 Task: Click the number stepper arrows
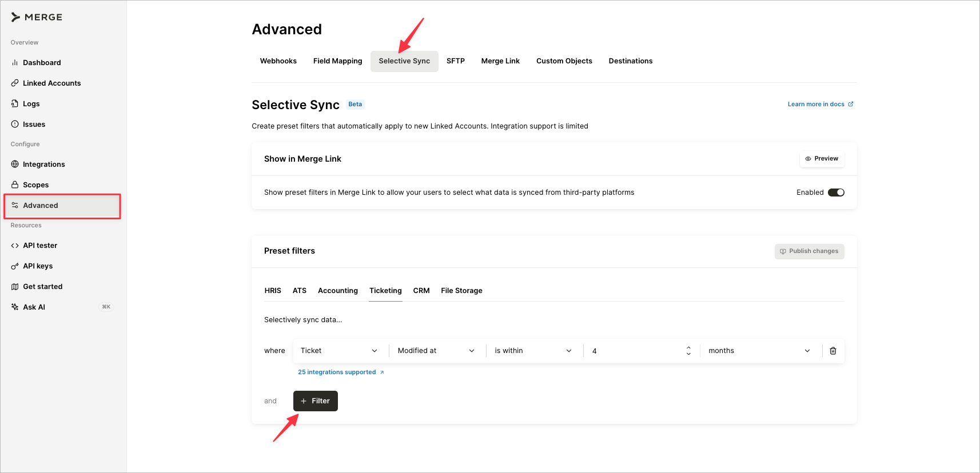point(688,351)
